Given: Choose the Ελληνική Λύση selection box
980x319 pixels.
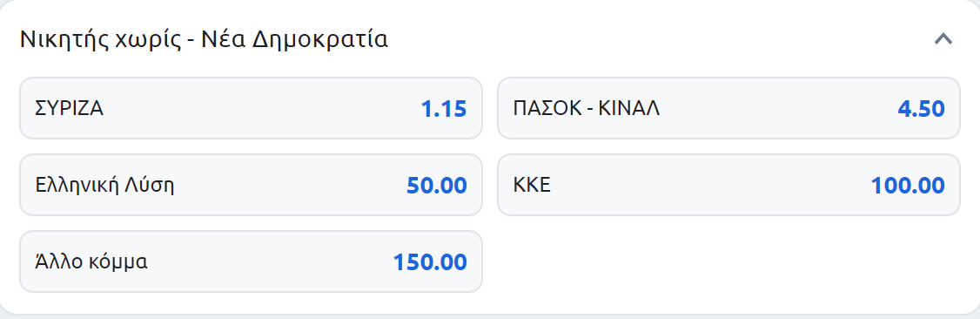Looking at the screenshot, I should pos(252,185).
